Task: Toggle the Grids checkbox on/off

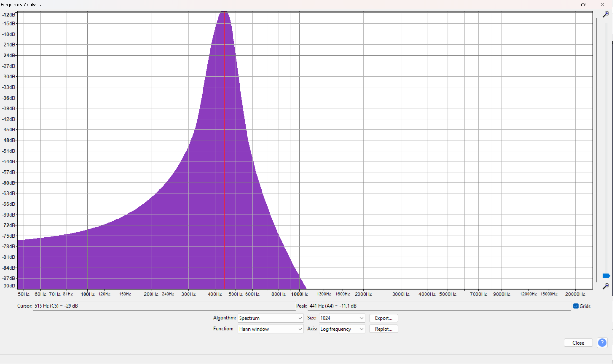Action: [575, 306]
